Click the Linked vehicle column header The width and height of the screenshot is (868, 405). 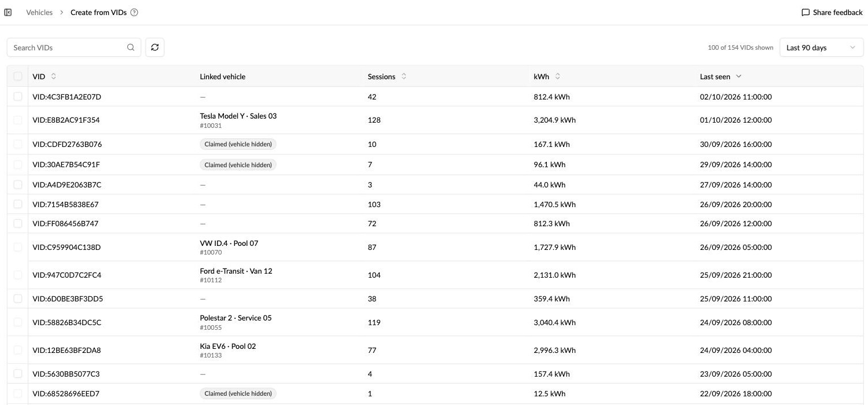[223, 76]
